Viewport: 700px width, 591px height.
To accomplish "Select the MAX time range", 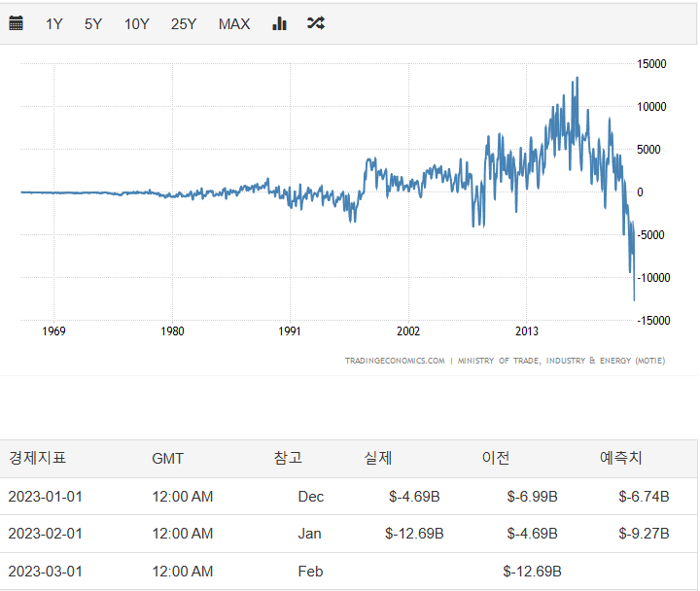I will [234, 24].
